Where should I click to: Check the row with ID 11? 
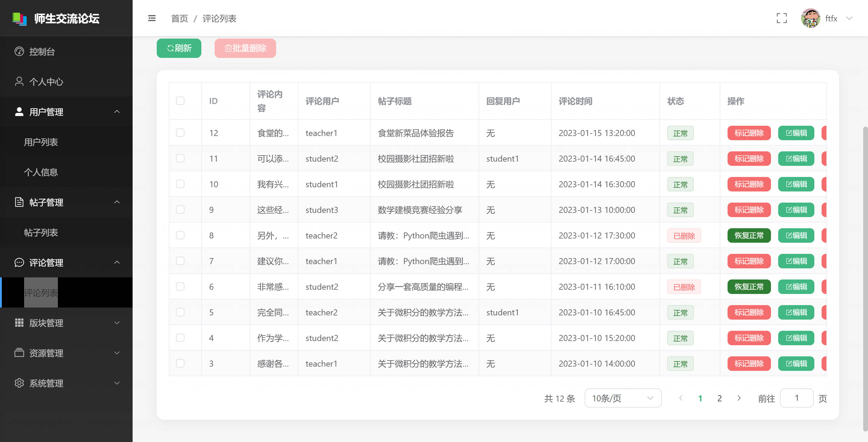(180, 158)
